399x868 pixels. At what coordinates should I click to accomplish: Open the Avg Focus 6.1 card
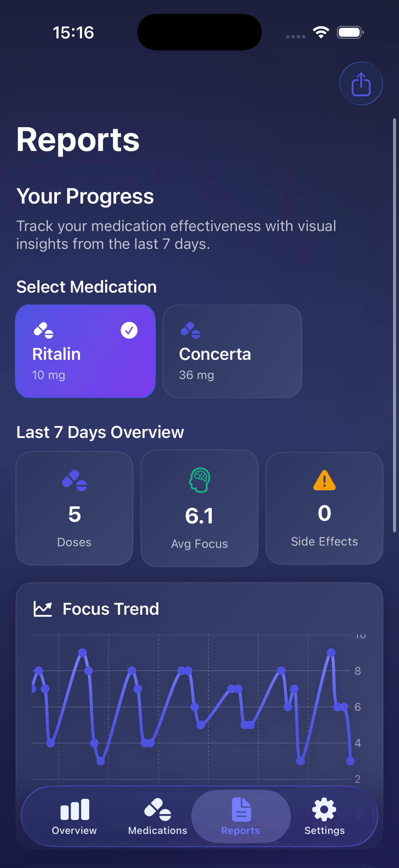pos(200,508)
